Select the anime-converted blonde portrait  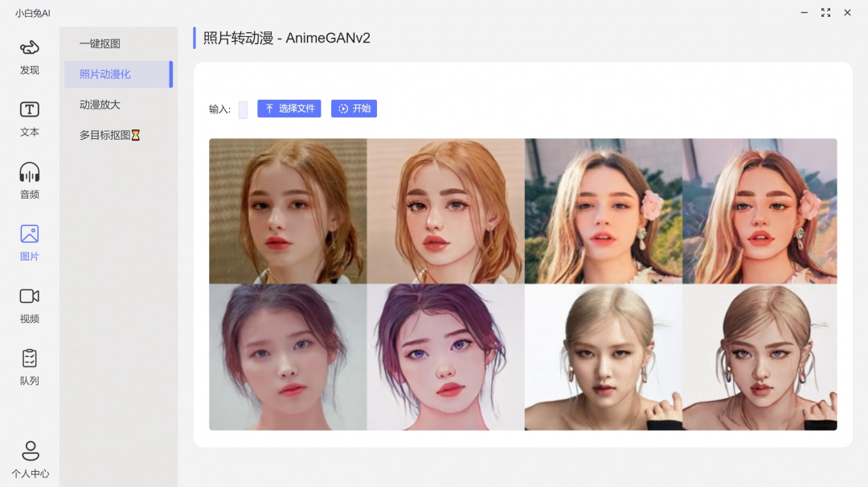(x=443, y=211)
